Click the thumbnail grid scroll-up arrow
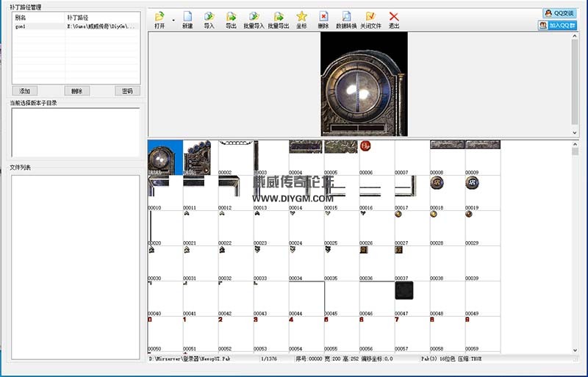This screenshot has width=588, height=377. pyautogui.click(x=575, y=144)
